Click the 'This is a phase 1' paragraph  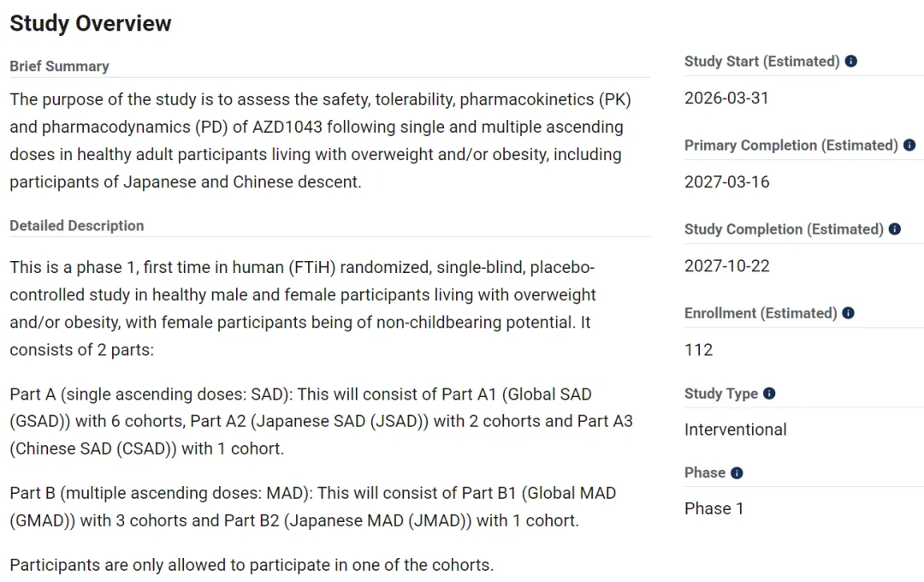pyautogui.click(x=303, y=308)
